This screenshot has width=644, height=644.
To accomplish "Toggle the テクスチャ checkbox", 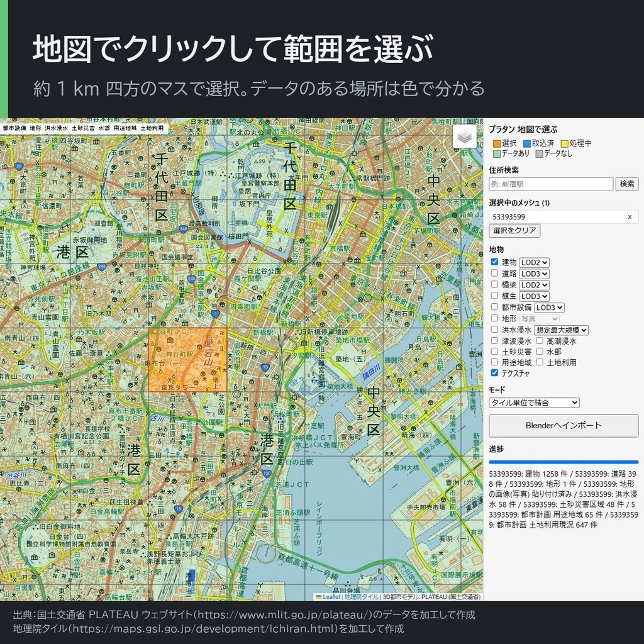I will pyautogui.click(x=494, y=372).
